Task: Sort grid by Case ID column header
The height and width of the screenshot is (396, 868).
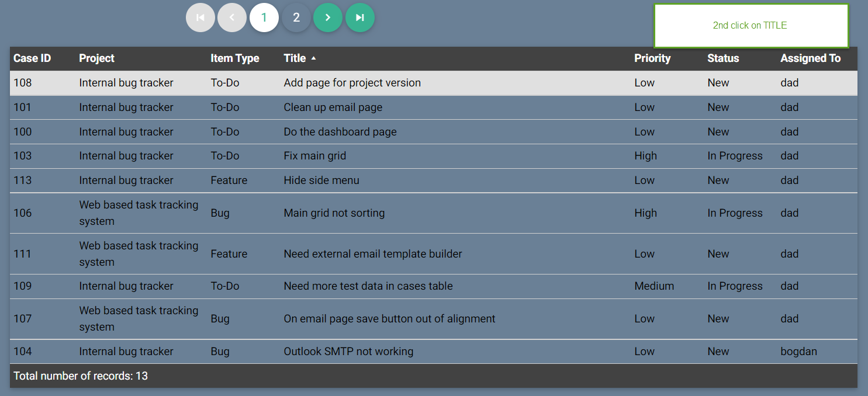Action: (32, 58)
